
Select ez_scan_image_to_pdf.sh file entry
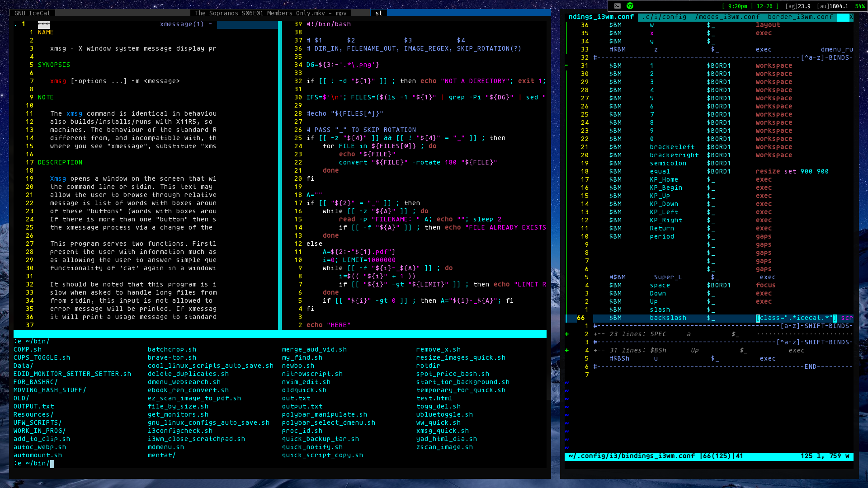pos(194,399)
